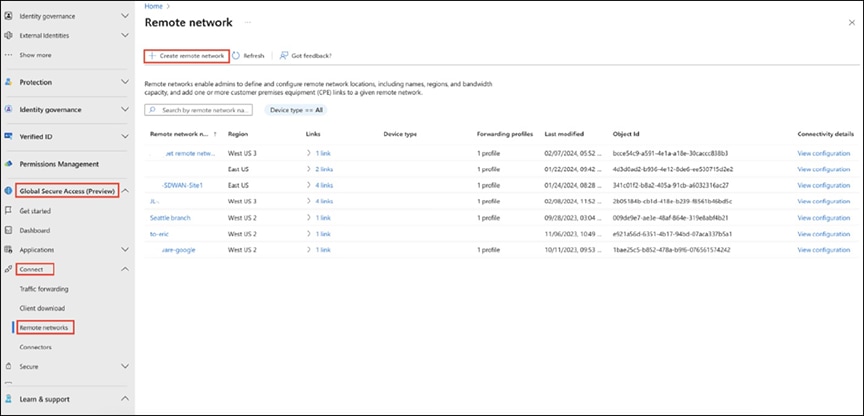View configuration for Seattle branch

click(824, 218)
